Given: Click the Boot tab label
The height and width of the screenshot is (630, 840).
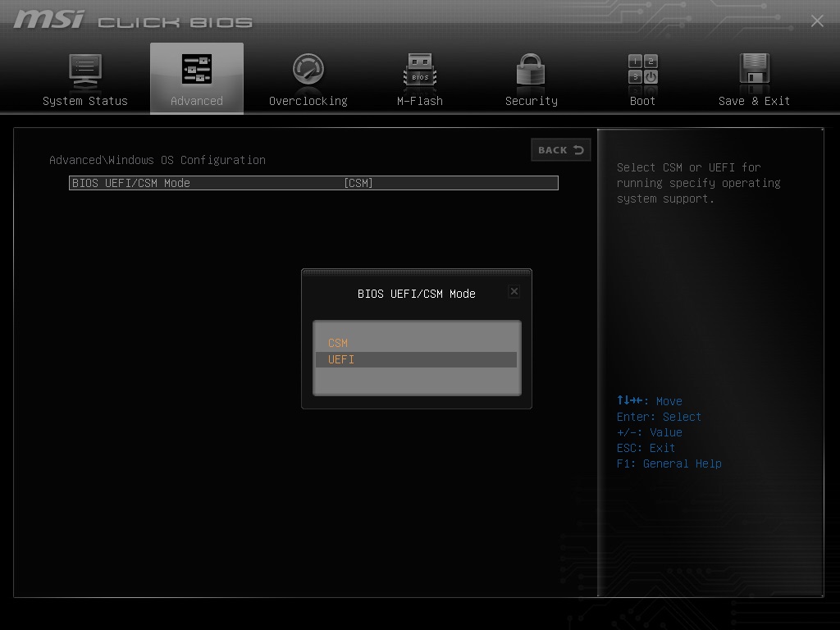Looking at the screenshot, I should [x=642, y=101].
